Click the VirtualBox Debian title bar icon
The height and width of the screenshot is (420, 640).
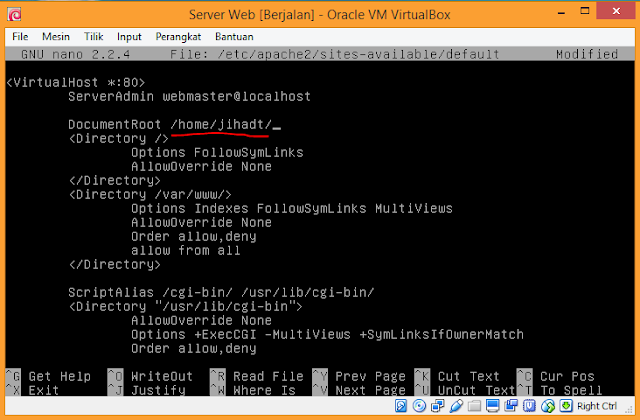(x=14, y=15)
